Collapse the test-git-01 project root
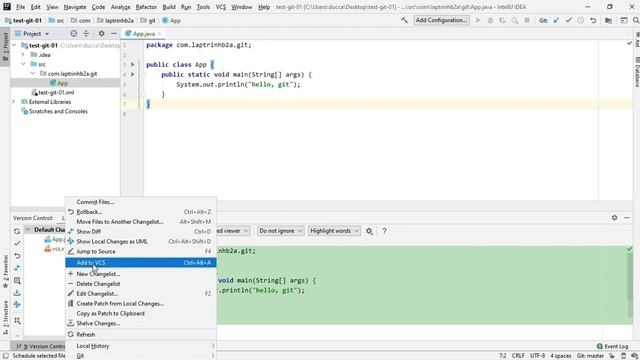Image resolution: width=640 pixels, height=360 pixels. pyautogui.click(x=14, y=45)
